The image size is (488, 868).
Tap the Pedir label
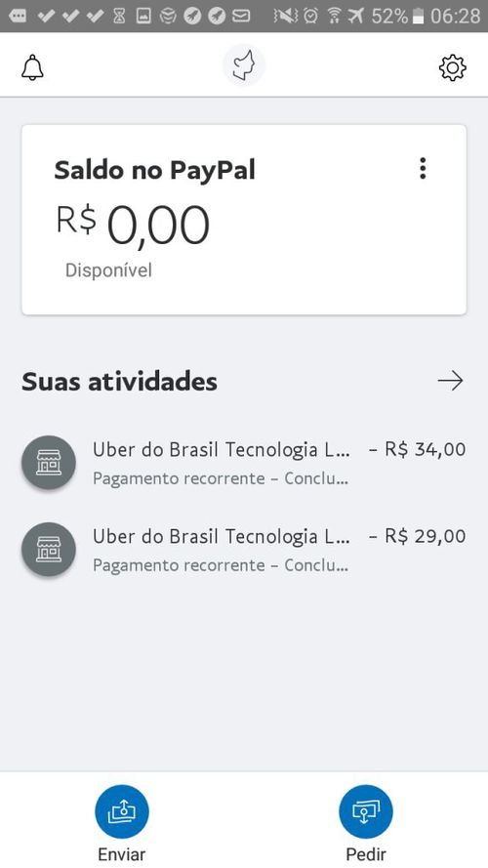click(366, 853)
